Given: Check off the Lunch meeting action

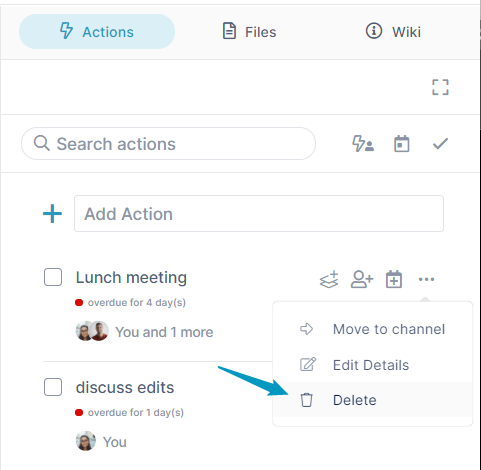Looking at the screenshot, I should tap(53, 277).
